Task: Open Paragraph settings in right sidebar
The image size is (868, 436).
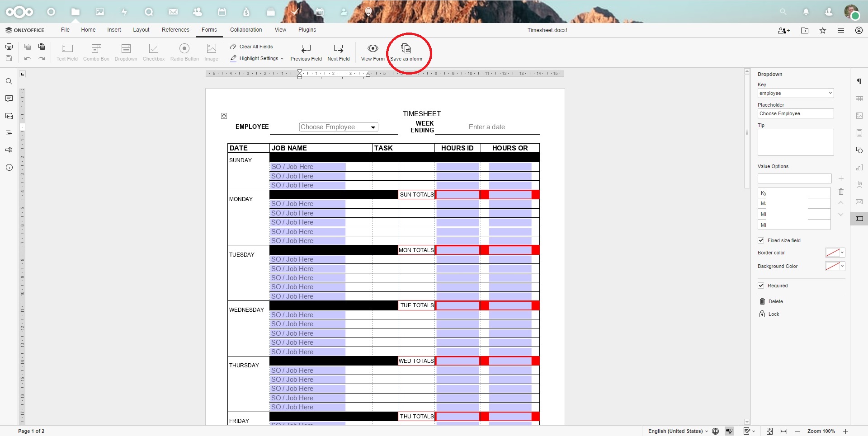Action: [859, 81]
